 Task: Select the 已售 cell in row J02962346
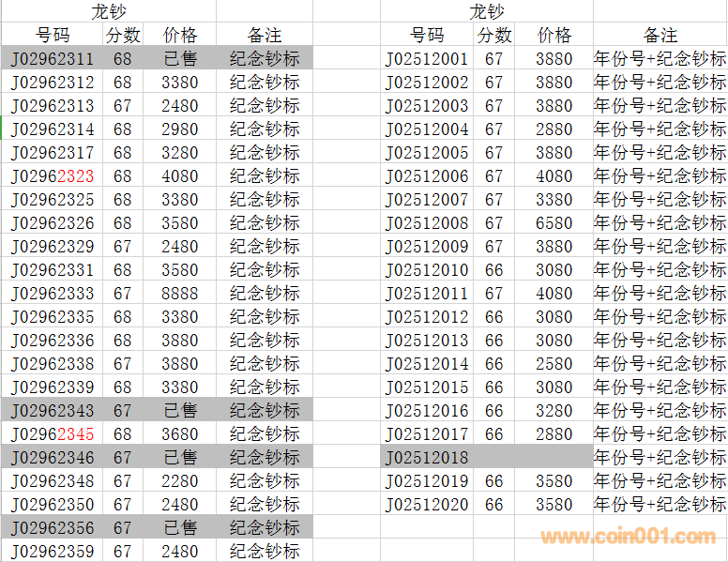179,457
